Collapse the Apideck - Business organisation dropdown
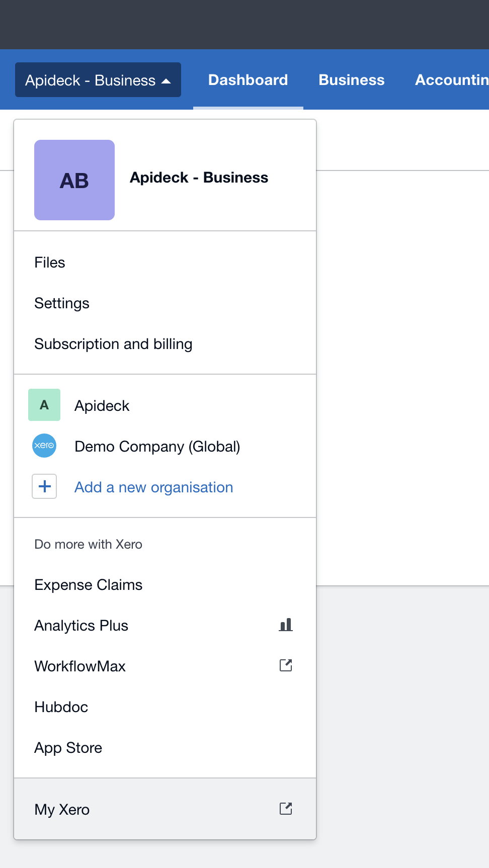 coord(98,80)
